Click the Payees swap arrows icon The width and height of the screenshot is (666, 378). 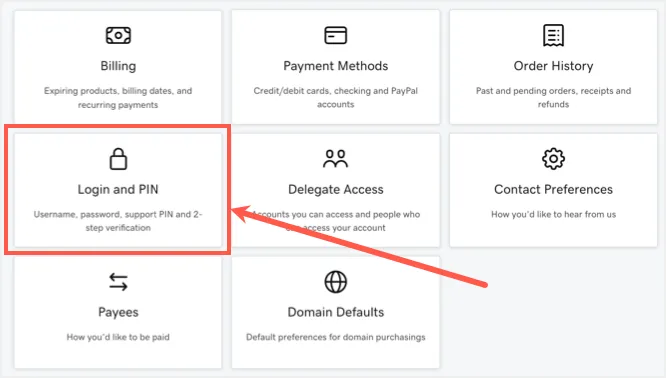click(x=118, y=282)
